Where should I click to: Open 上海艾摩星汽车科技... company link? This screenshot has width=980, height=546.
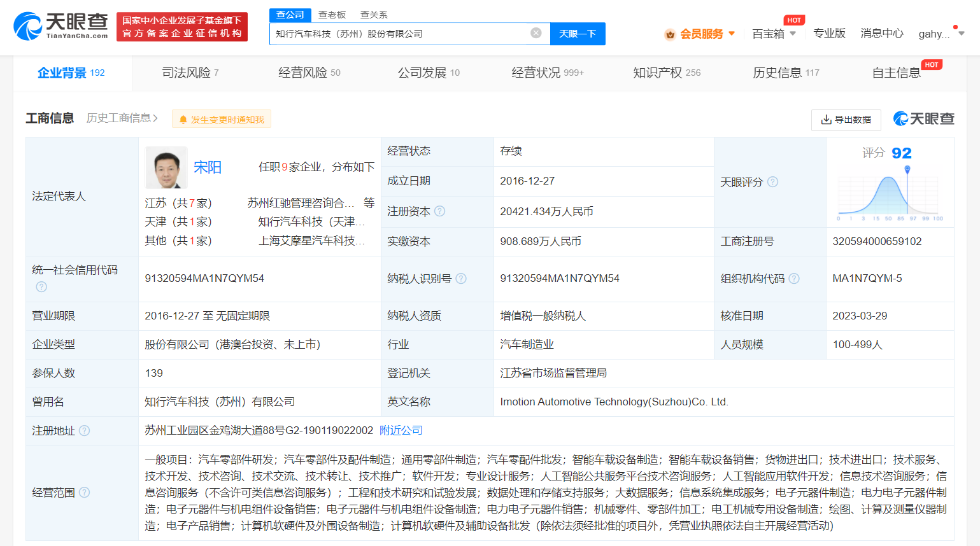(311, 241)
